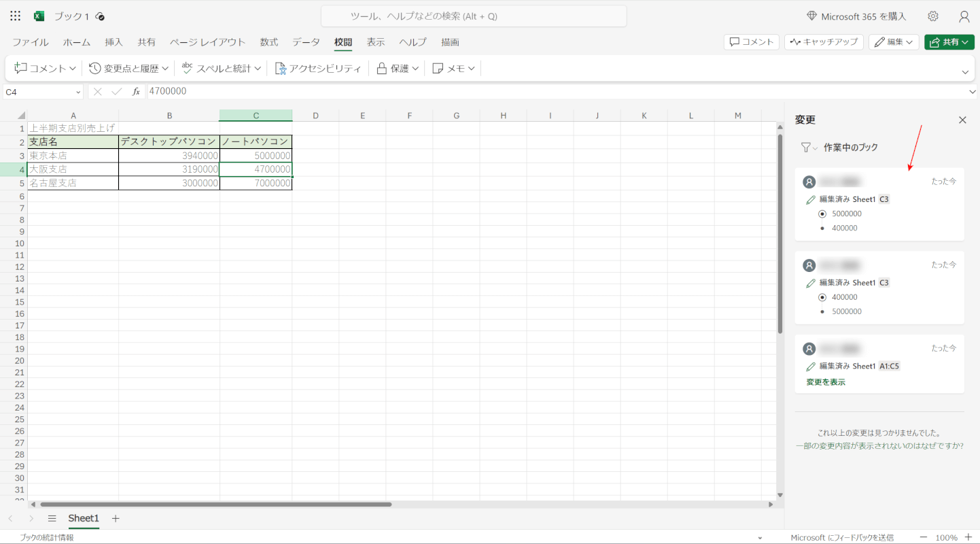The image size is (980, 544).
Task: Select cell containing 7000000
Action: coord(256,183)
